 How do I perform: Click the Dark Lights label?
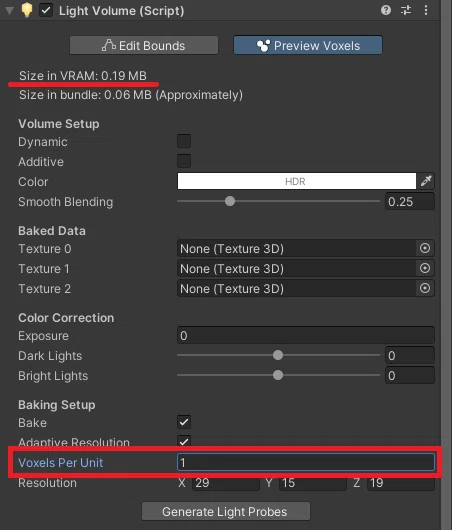coord(50,355)
